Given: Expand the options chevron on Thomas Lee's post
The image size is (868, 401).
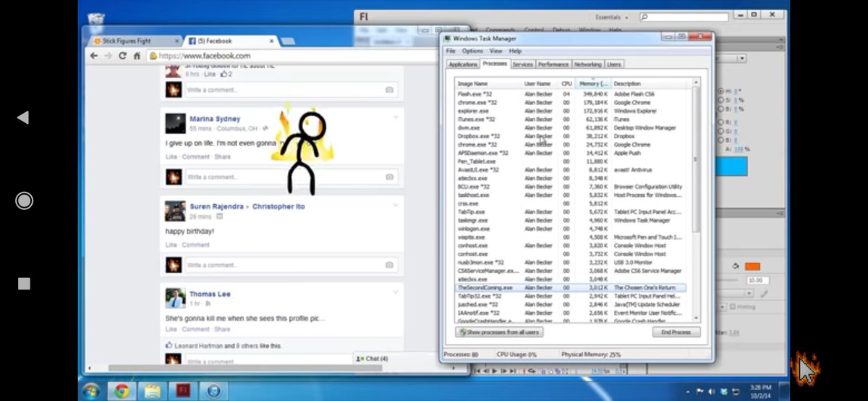Looking at the screenshot, I should pyautogui.click(x=396, y=292).
